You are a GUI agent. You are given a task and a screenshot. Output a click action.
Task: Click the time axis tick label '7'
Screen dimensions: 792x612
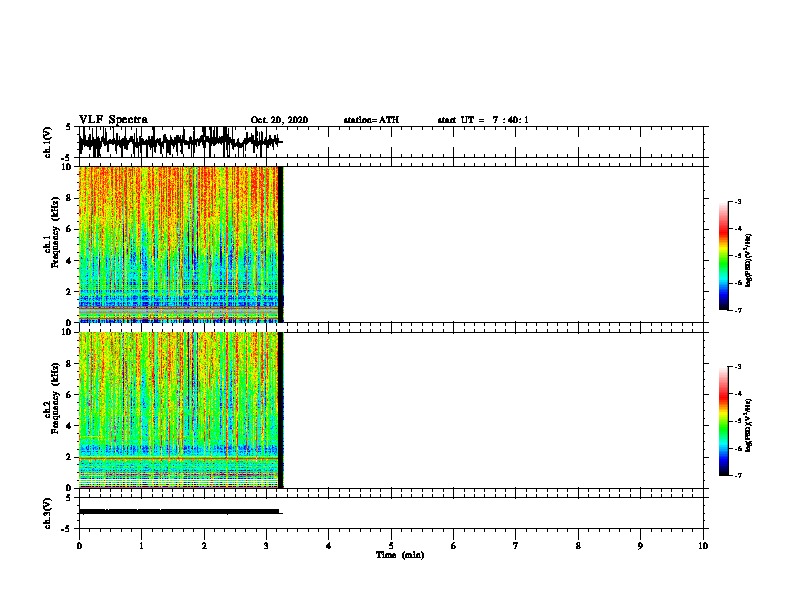point(516,546)
